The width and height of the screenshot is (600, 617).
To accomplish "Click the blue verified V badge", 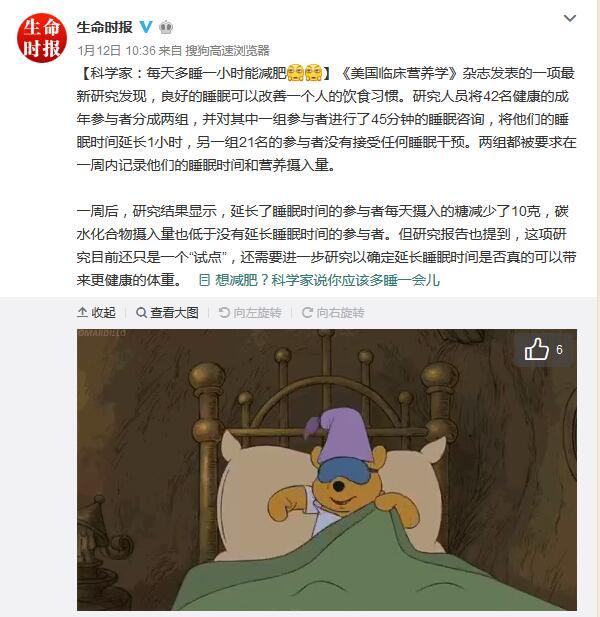I will coord(146,27).
